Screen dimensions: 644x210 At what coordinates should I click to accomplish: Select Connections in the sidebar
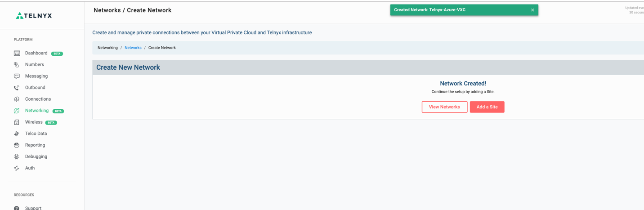[38, 99]
